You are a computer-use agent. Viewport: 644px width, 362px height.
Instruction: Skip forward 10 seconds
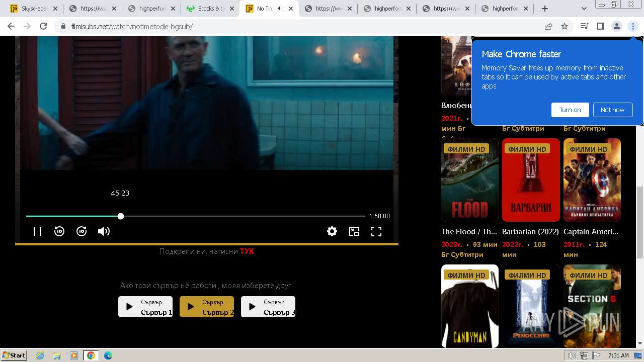click(82, 231)
